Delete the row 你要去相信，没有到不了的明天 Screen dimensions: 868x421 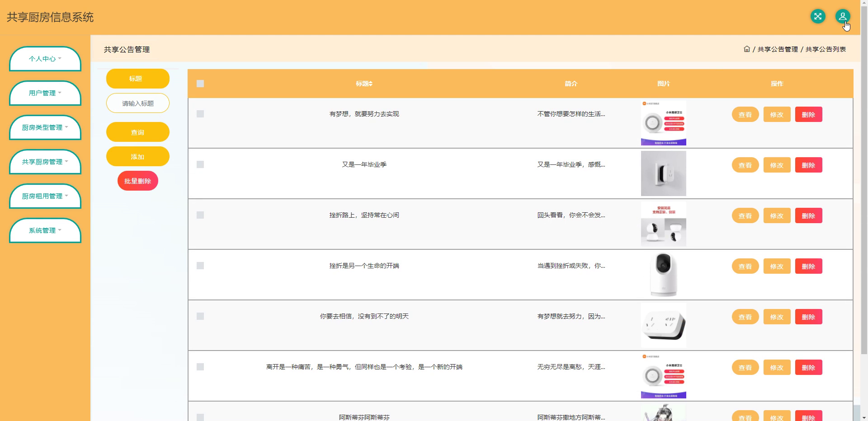click(x=808, y=317)
